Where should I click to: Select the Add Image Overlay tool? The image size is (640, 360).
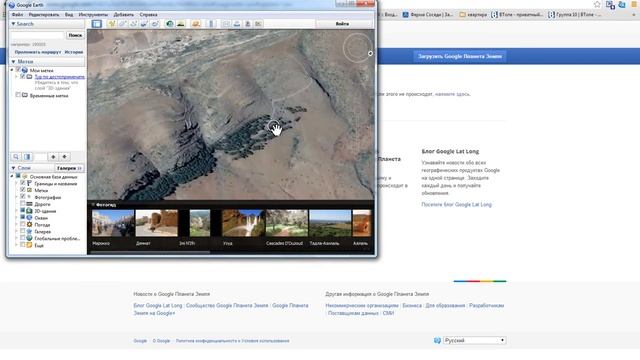click(144, 24)
